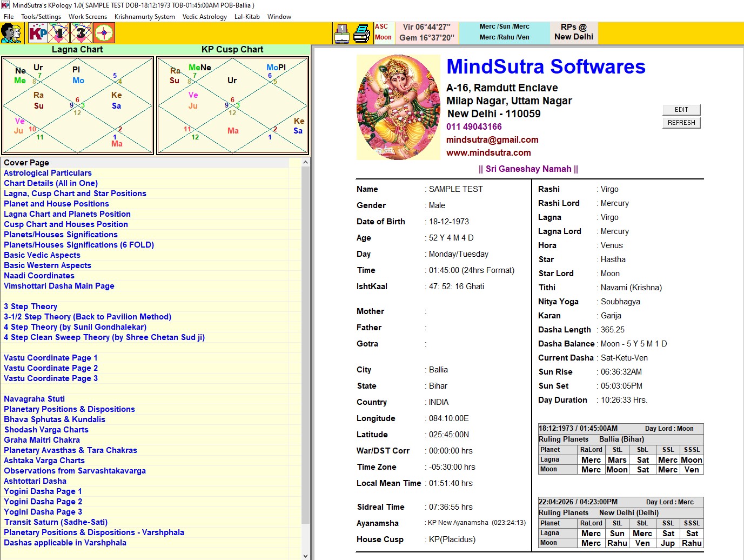Open Ashtottari Dasha report
The image size is (744, 560).
point(35,481)
